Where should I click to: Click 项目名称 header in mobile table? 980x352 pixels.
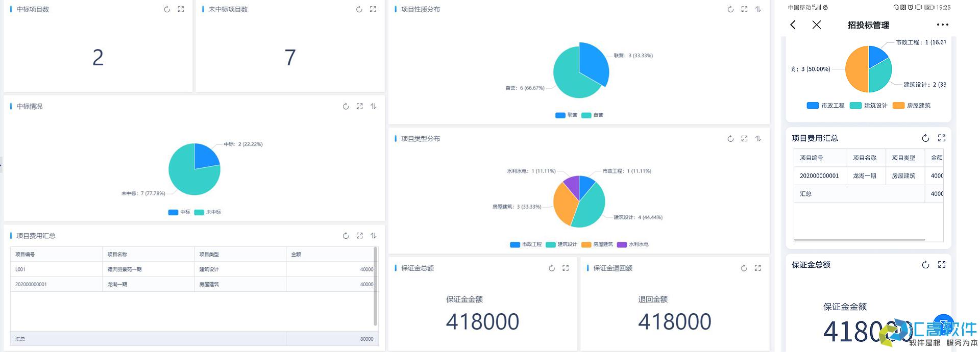(866, 158)
